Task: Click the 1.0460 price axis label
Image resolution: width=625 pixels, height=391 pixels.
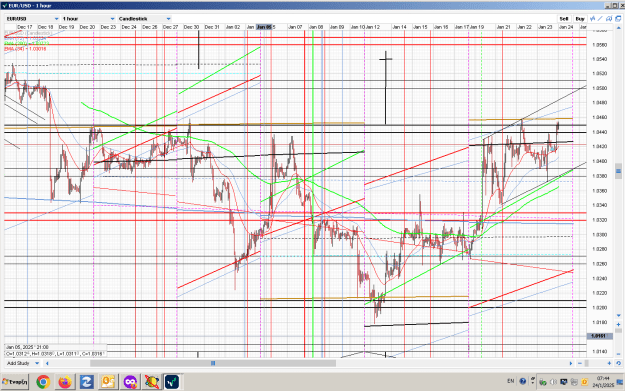Action: [599, 117]
